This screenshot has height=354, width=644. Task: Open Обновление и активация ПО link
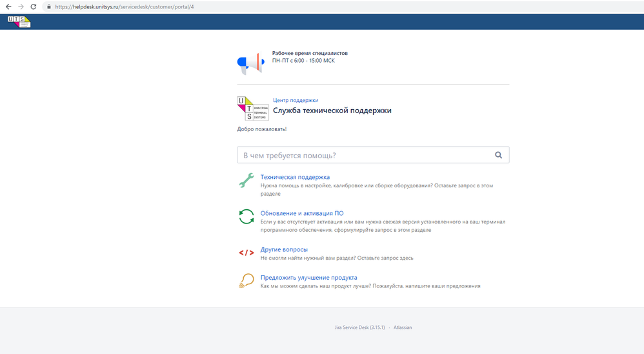[x=302, y=213]
